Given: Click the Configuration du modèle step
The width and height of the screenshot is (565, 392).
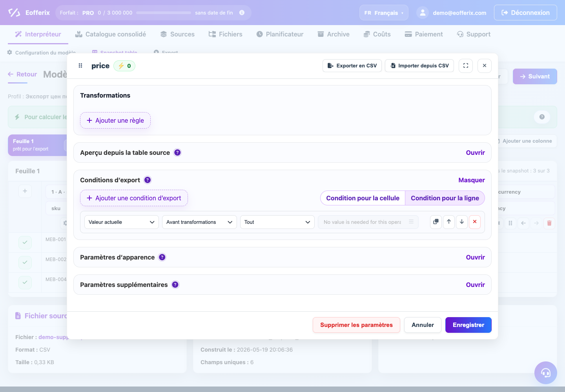Looking at the screenshot, I should (41, 53).
